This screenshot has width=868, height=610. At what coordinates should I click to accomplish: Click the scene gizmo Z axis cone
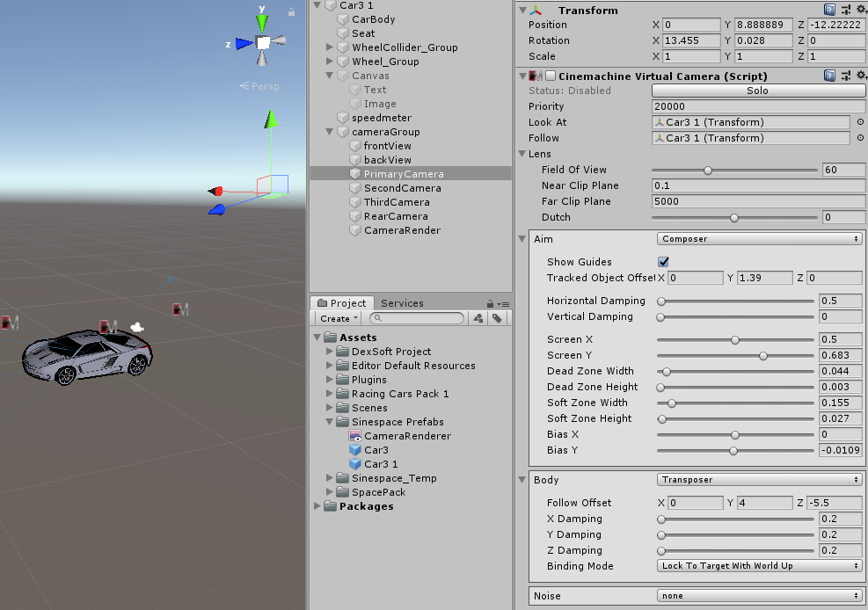point(243,43)
